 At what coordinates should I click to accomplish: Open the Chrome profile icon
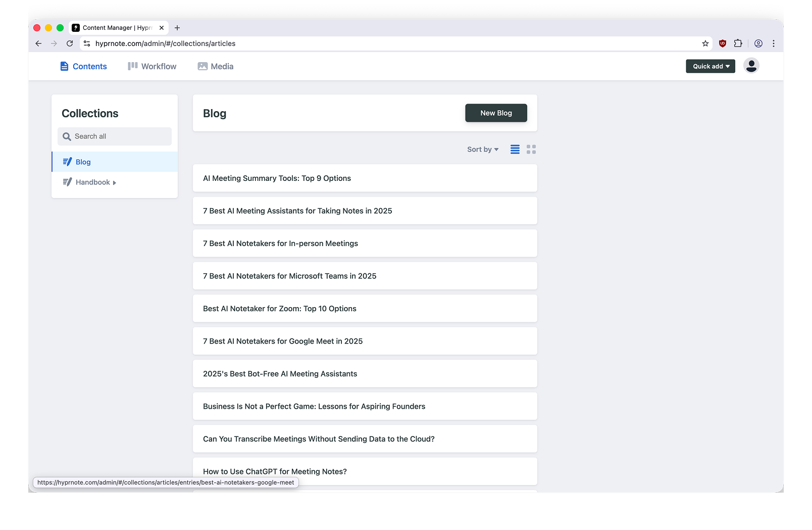(758, 43)
